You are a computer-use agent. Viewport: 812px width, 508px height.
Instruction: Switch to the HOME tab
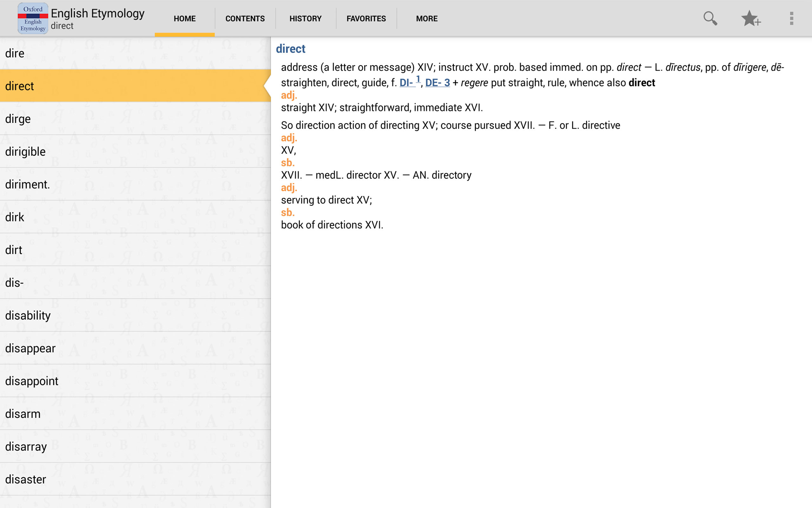(184, 19)
